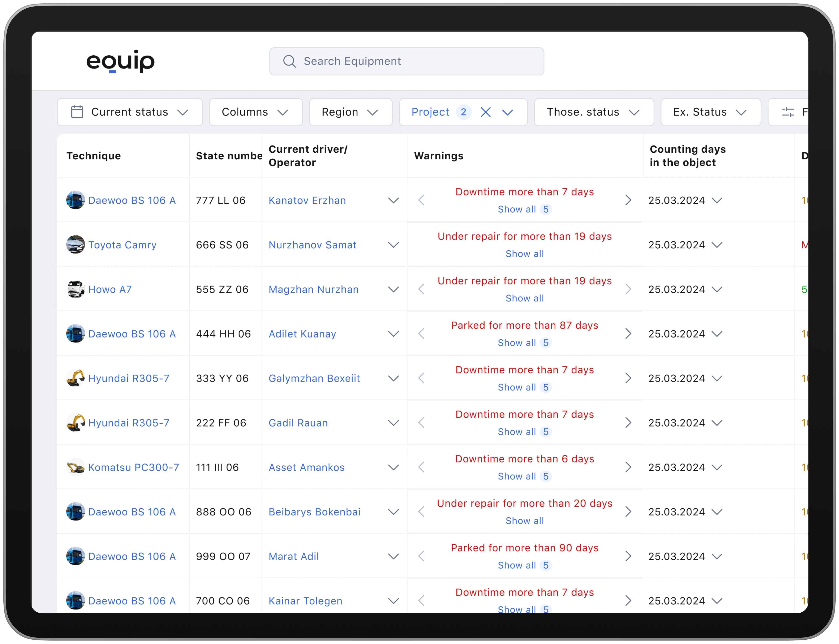Next warning arrow for Adilet Kuanay row

click(628, 334)
